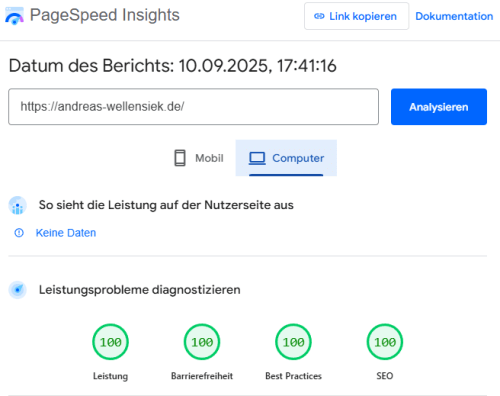Click the user experience chart icon

click(17, 205)
